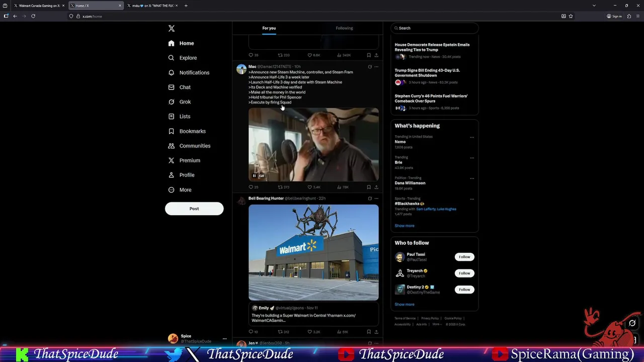The height and width of the screenshot is (362, 644).
Task: Open Lists in the sidebar
Action: (179, 116)
